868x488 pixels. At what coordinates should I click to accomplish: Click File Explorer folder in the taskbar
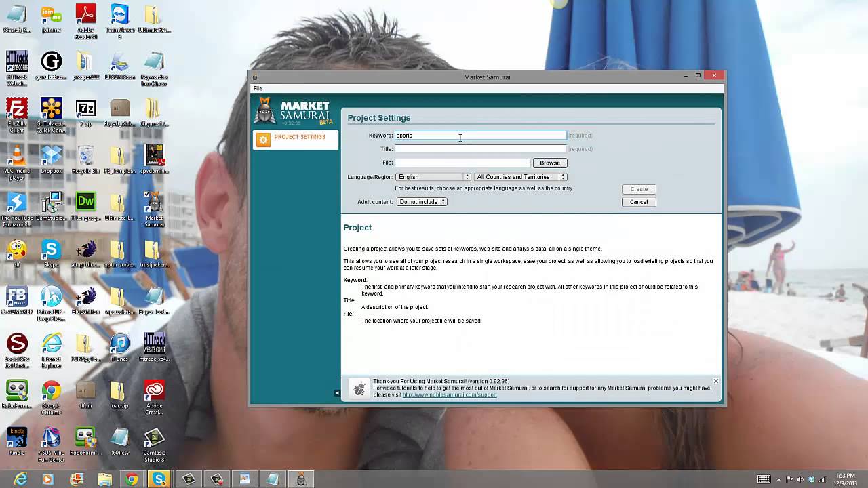coord(104,479)
